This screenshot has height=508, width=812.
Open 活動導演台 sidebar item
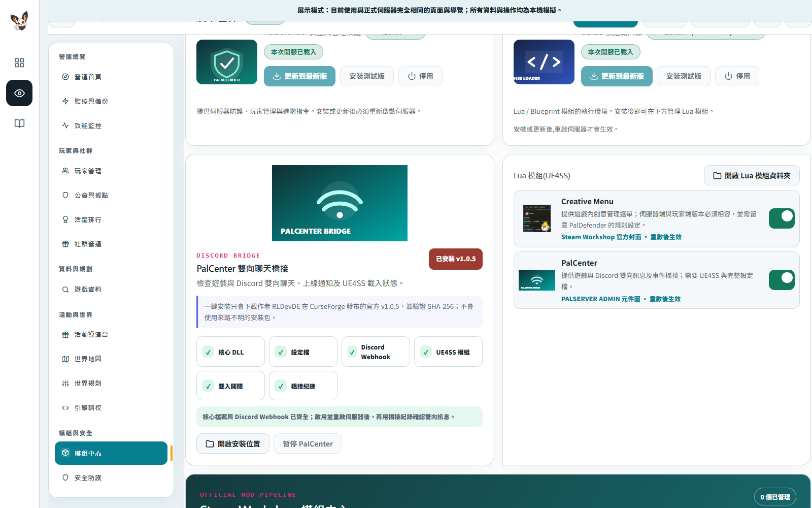(x=111, y=334)
